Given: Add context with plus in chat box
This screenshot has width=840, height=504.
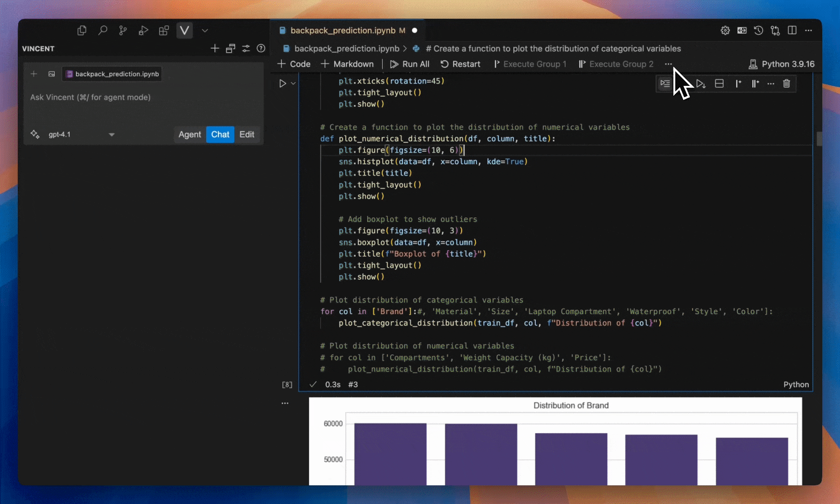Looking at the screenshot, I should click(34, 74).
